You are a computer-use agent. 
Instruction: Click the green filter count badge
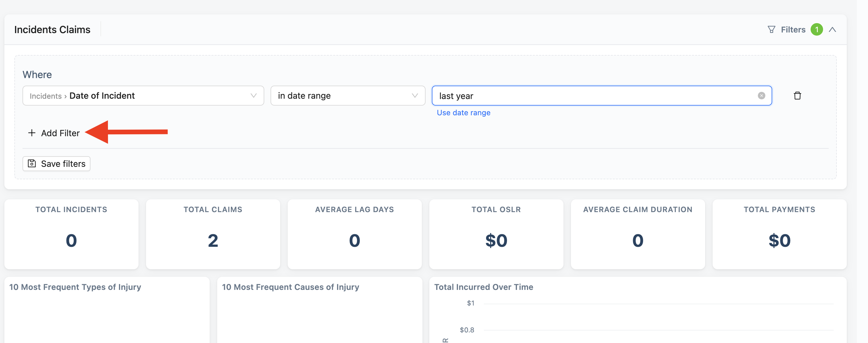(817, 30)
